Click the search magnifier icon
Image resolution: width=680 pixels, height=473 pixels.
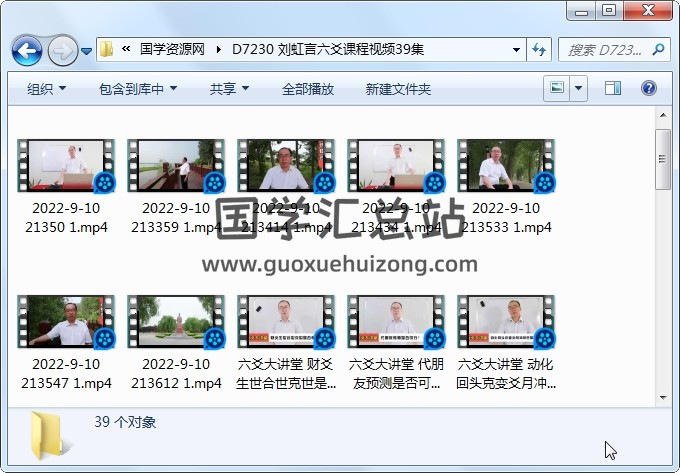coord(658,49)
